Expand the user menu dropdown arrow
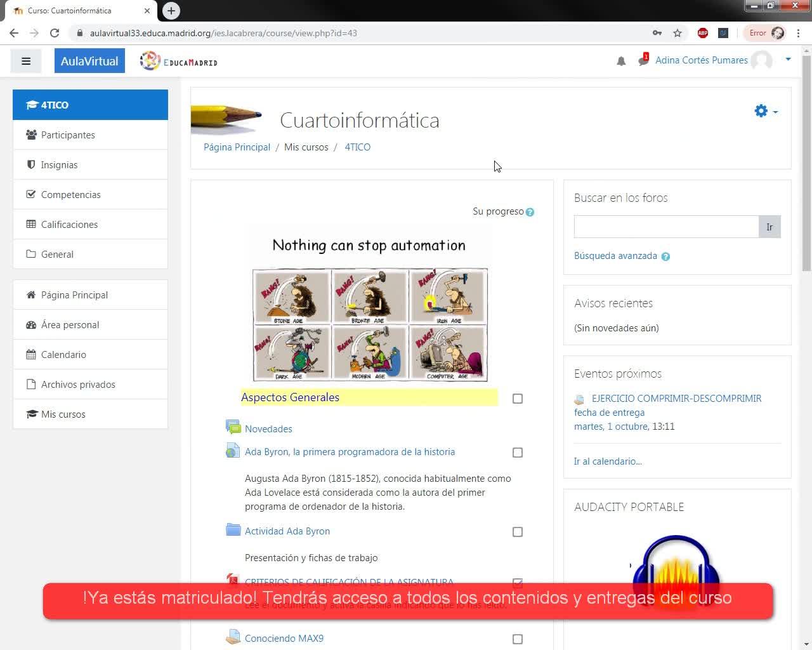 (788, 60)
